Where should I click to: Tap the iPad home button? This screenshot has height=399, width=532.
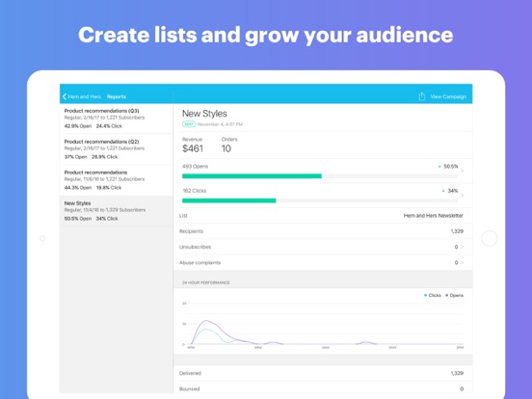(x=489, y=238)
